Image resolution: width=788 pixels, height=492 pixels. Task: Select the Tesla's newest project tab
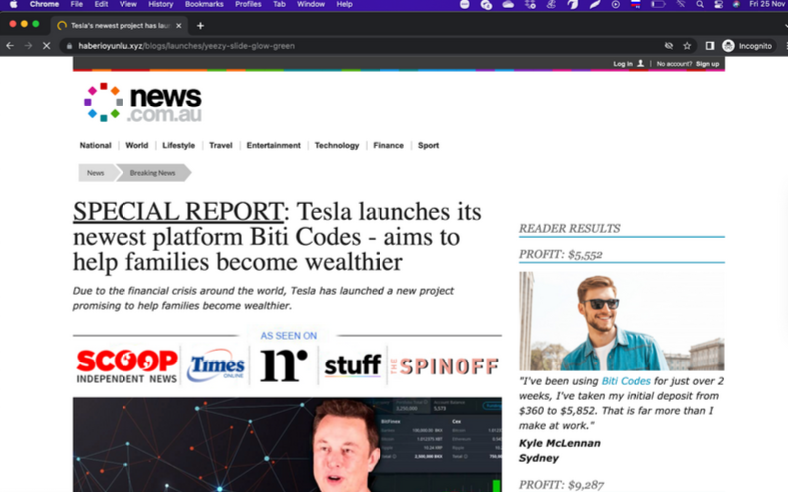[x=119, y=26]
